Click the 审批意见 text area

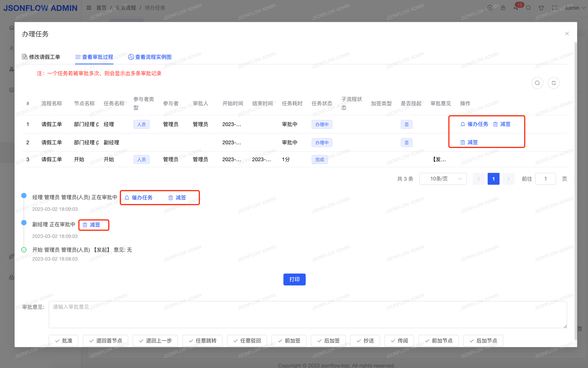(308, 314)
